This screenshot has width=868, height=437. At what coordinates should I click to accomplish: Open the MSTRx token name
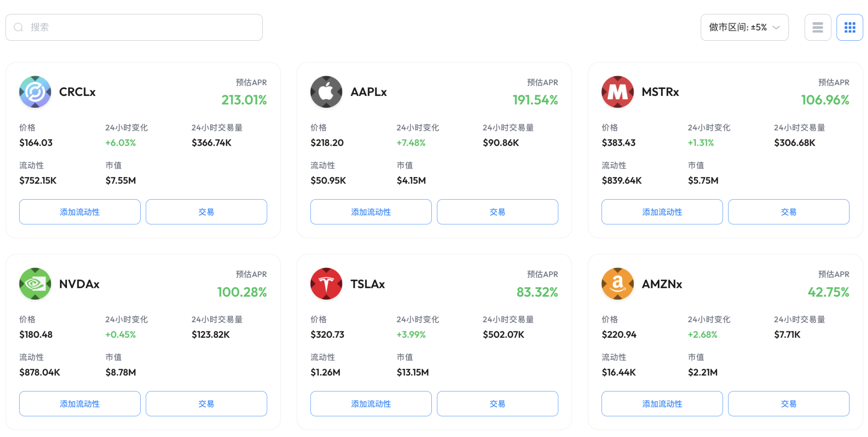point(660,92)
